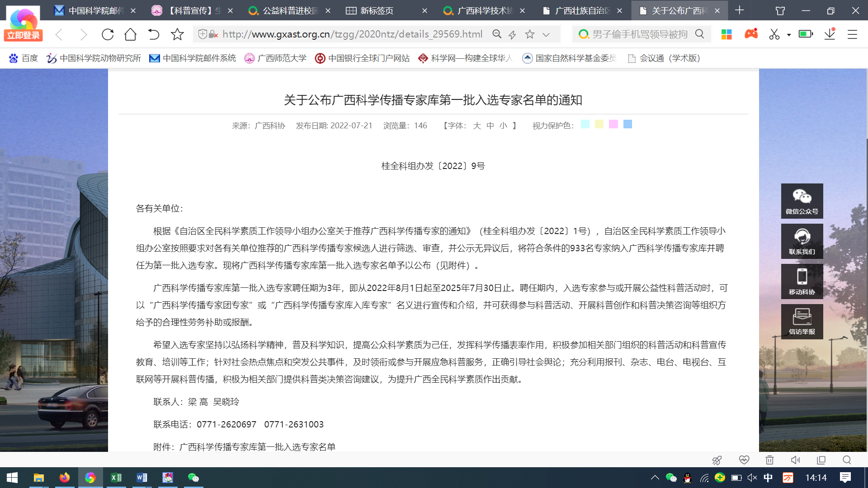The height and width of the screenshot is (488, 868).
Task: Set font size to large (大)
Action: click(x=477, y=126)
